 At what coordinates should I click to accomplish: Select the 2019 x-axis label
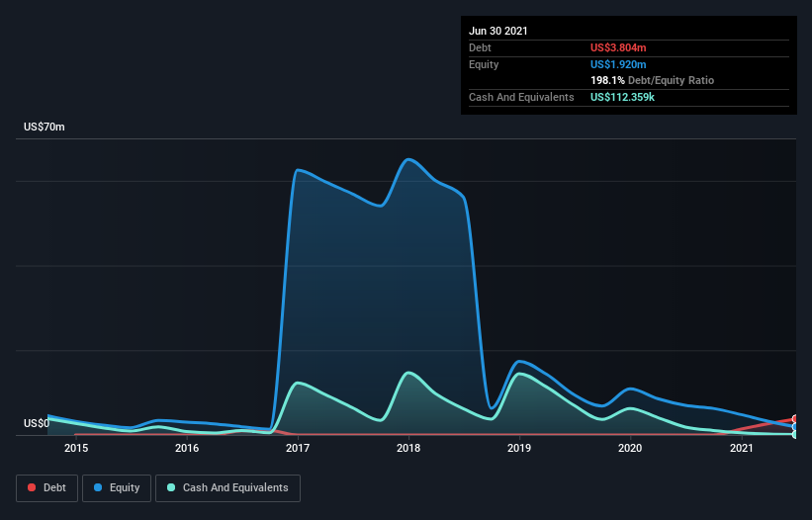(x=519, y=448)
